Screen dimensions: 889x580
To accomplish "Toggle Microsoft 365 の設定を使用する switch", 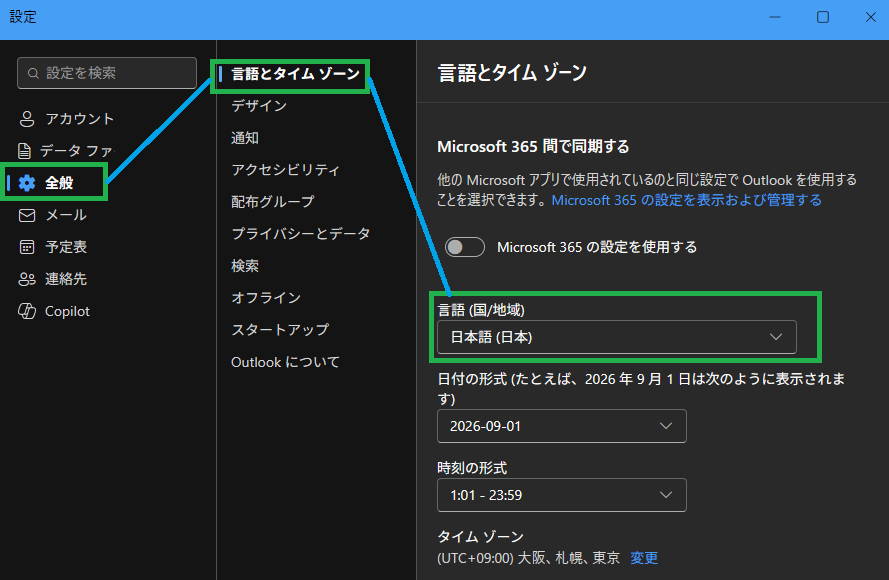I will tap(465, 247).
